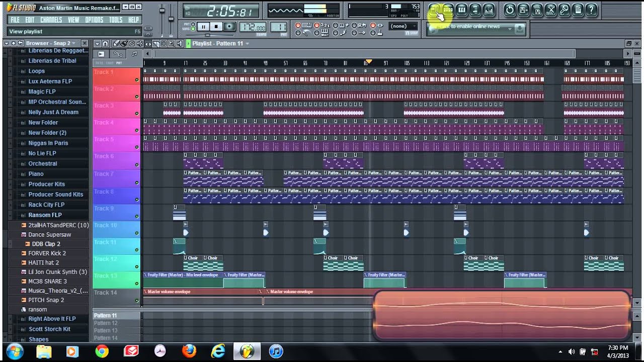Viewport: 644px width, 362px height.
Task: Pause playback with the pause button
Action: pyautogui.click(x=203, y=27)
